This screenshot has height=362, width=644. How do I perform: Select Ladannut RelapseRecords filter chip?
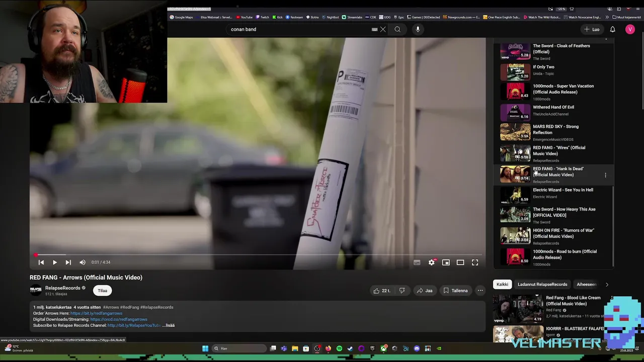click(542, 285)
